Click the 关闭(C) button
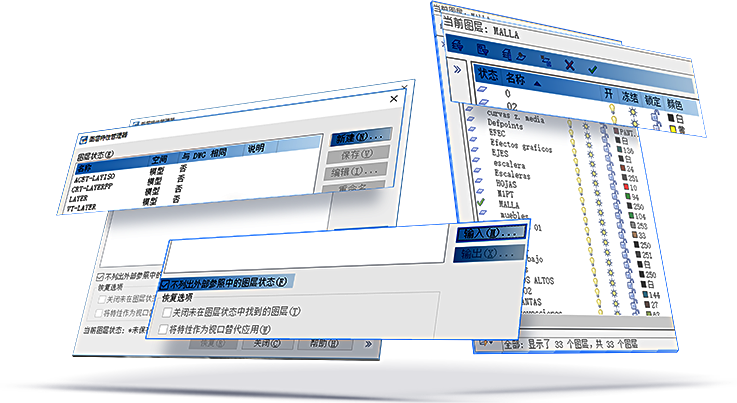The image size is (737, 403). (267, 343)
